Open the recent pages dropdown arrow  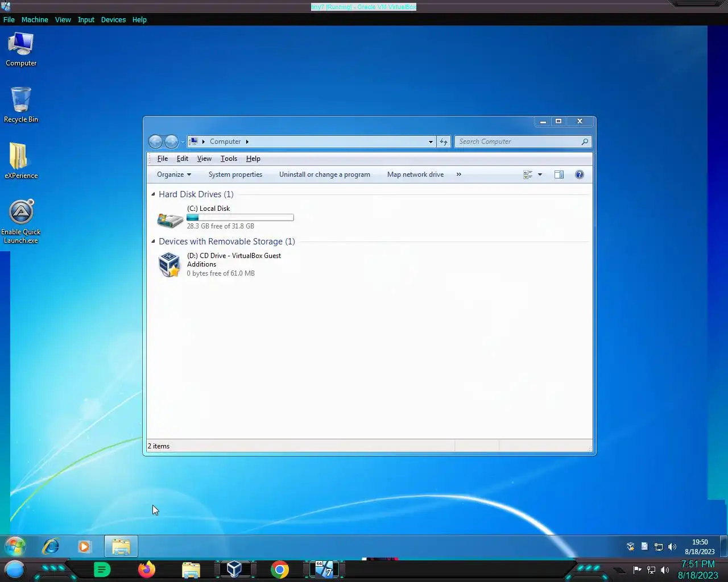[183, 142]
